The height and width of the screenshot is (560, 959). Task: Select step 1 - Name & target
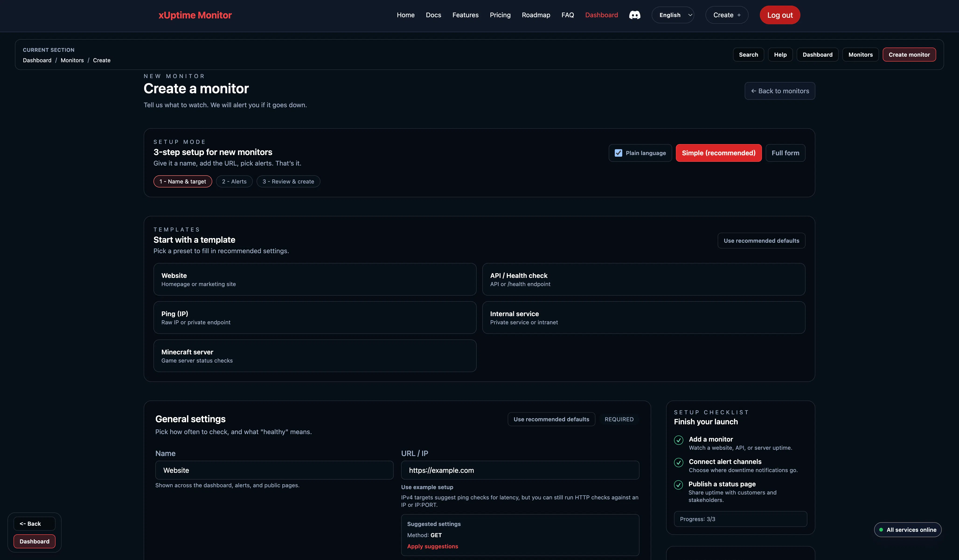(x=183, y=181)
